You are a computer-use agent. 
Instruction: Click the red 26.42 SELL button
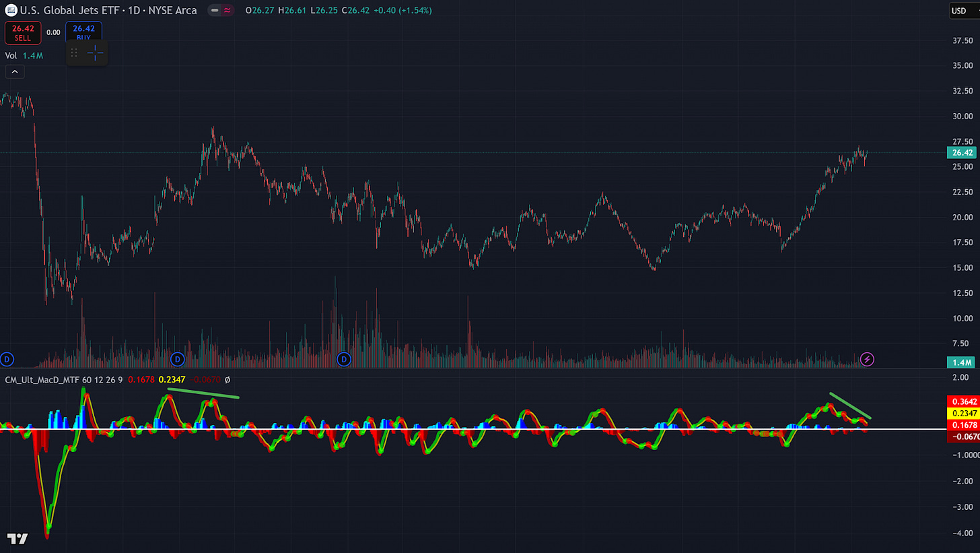click(24, 32)
